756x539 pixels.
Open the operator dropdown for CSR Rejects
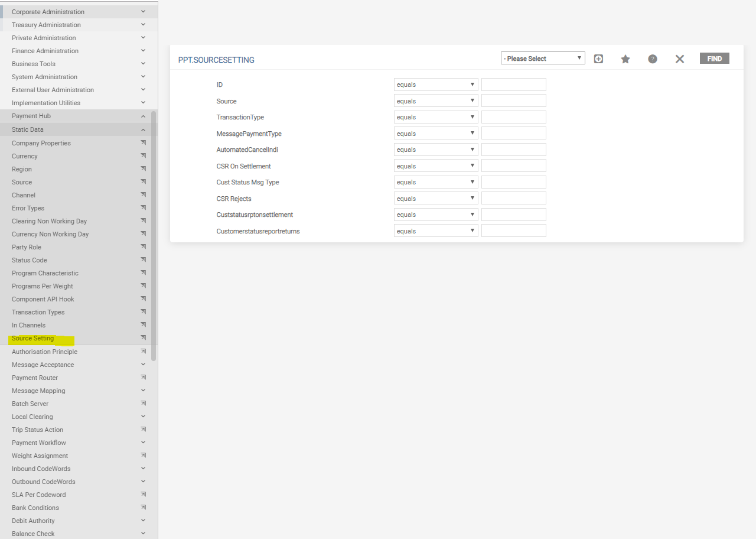[x=436, y=199]
